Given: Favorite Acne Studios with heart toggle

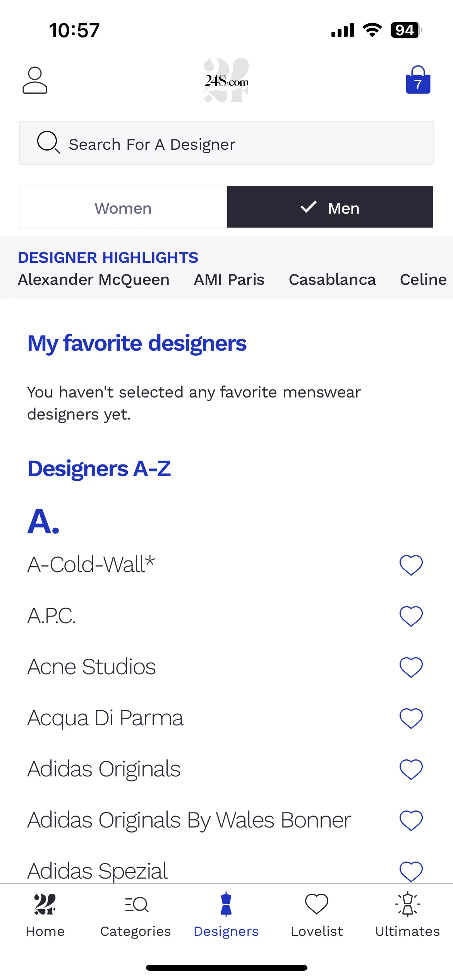Looking at the screenshot, I should 411,667.
